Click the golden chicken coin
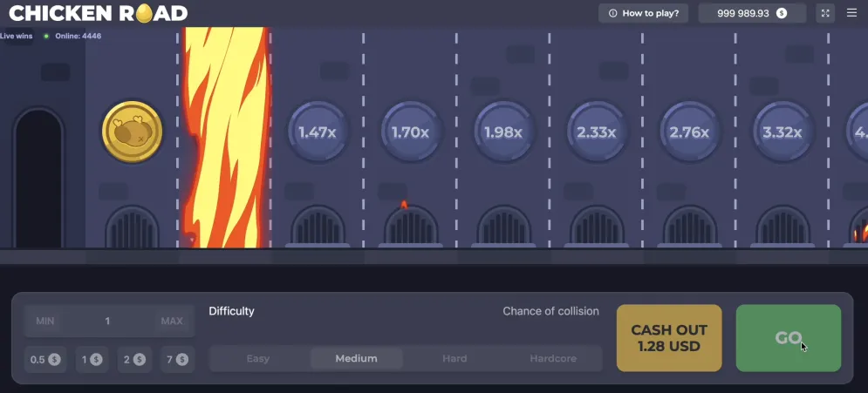The image size is (868, 393). (133, 132)
